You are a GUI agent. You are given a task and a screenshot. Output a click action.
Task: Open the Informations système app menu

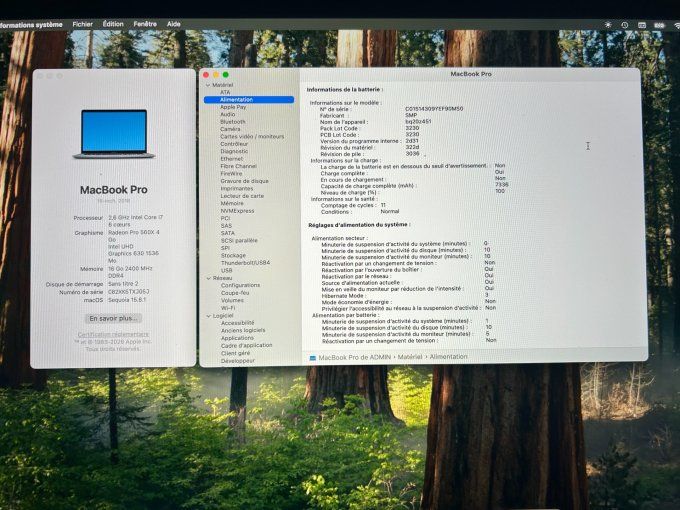[31, 25]
